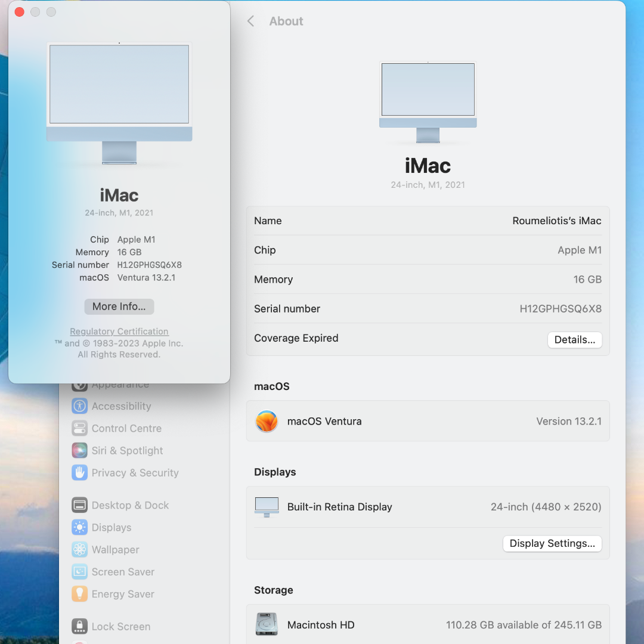Open Lock Screen settings in the sidebar
This screenshot has height=644, width=644.
coord(111,626)
